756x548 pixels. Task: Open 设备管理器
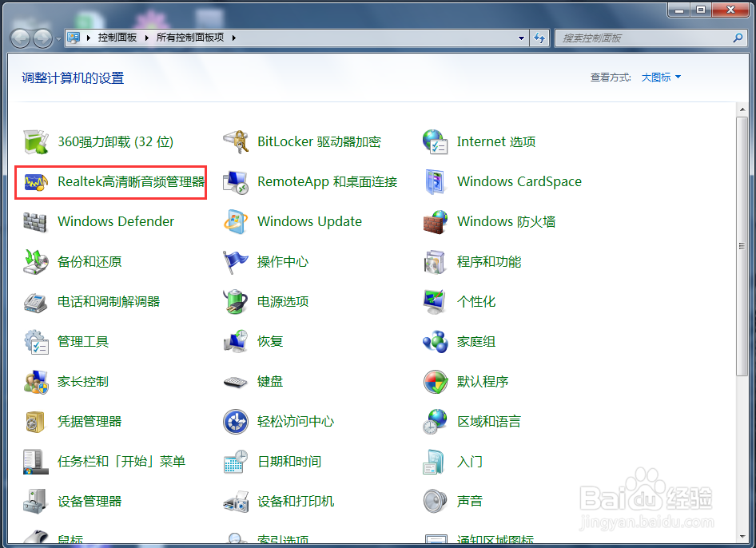tap(90, 501)
